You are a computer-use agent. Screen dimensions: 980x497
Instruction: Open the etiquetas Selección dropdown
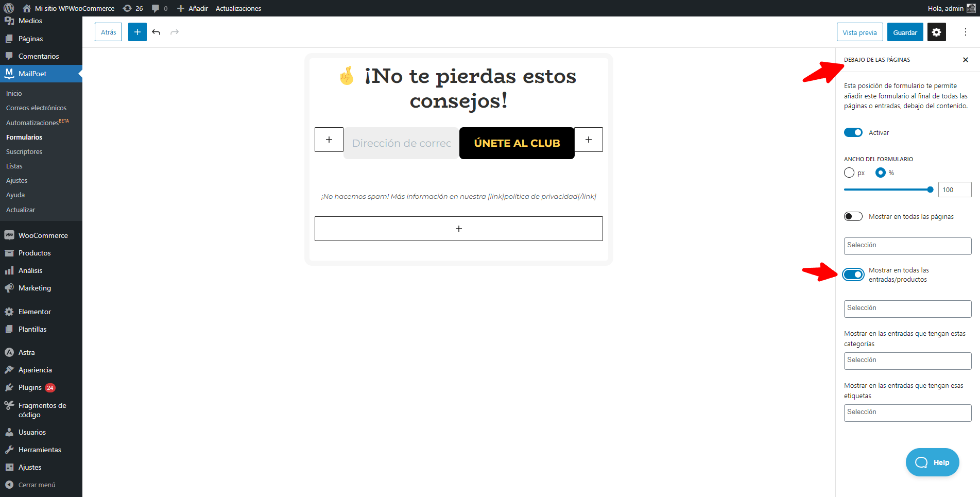coord(907,413)
